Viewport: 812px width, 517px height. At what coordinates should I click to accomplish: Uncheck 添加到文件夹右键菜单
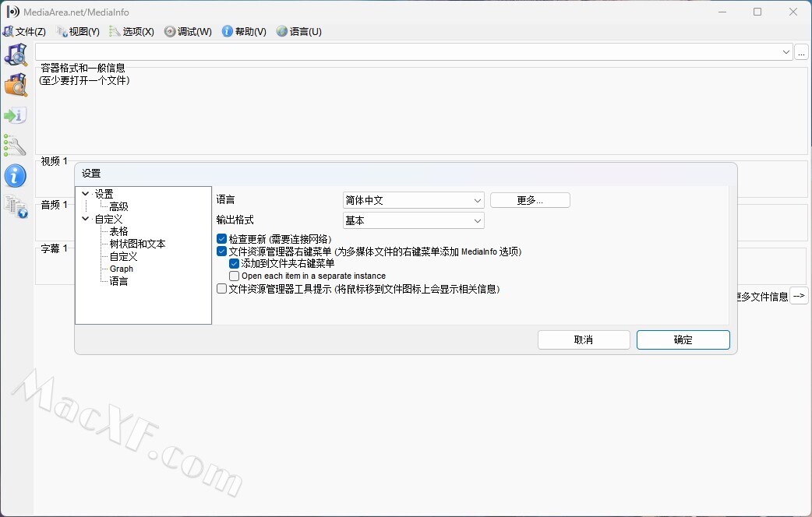tap(234, 263)
